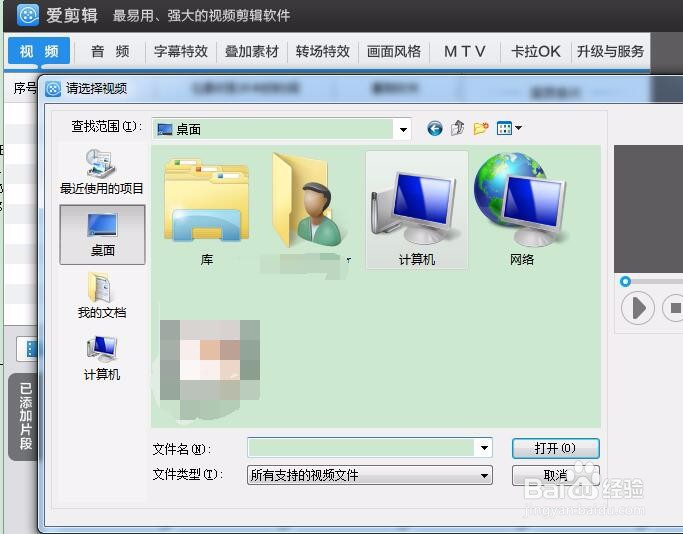Open the 升级与服务 tab
Image resolution: width=683 pixels, height=534 pixels.
click(610, 51)
